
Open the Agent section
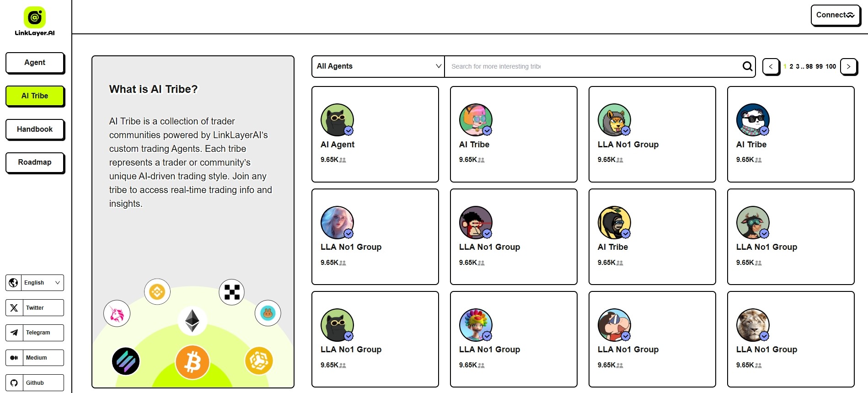pos(35,63)
